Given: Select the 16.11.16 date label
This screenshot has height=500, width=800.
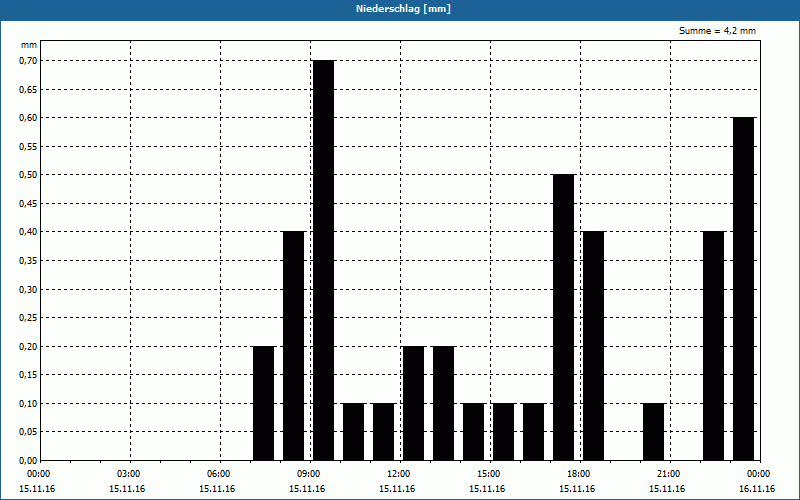Looking at the screenshot, I should pos(757,489).
